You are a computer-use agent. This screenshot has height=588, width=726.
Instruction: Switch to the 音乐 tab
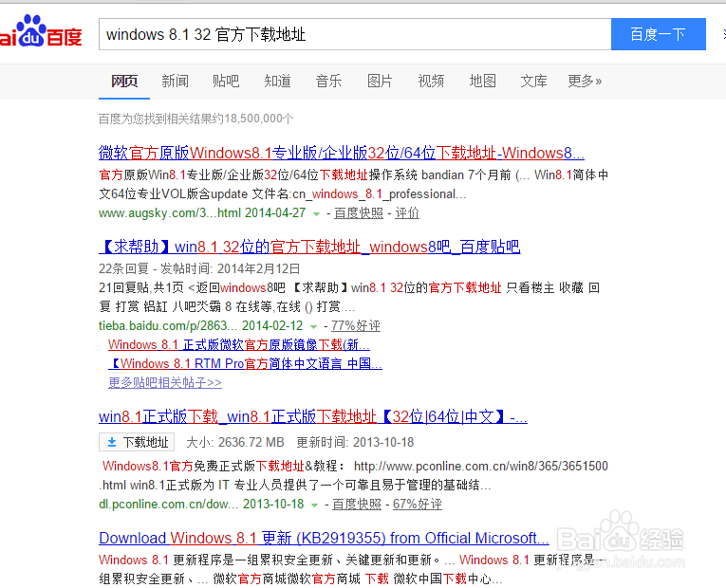(x=328, y=81)
